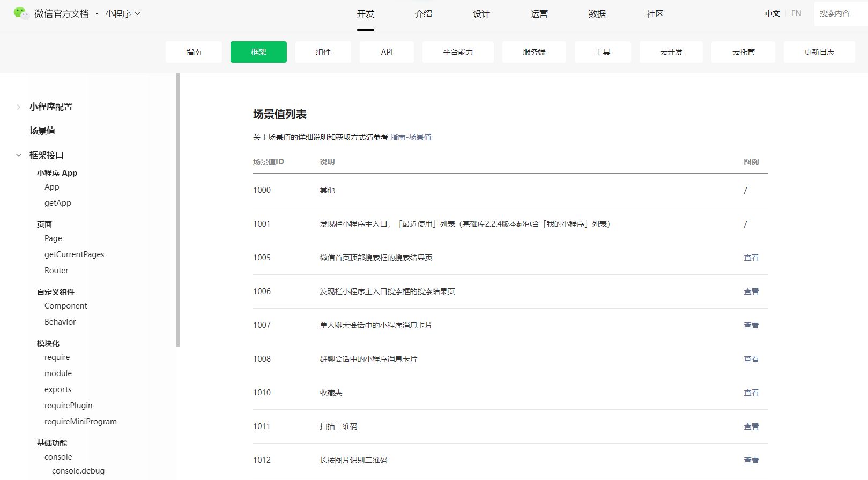The width and height of the screenshot is (868, 480).
Task: Focus the 搜索内容 search field
Action: [x=841, y=13]
